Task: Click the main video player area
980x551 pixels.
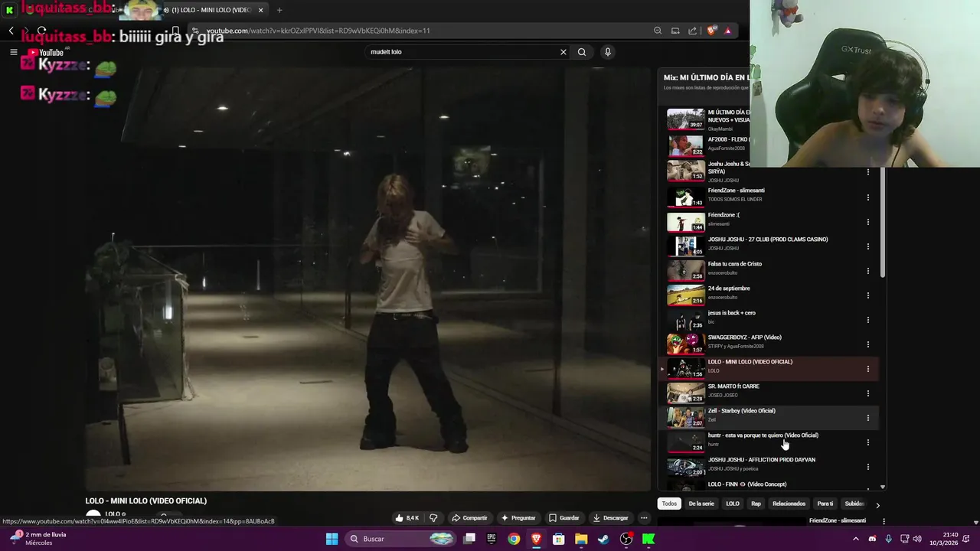Action: [x=367, y=279]
